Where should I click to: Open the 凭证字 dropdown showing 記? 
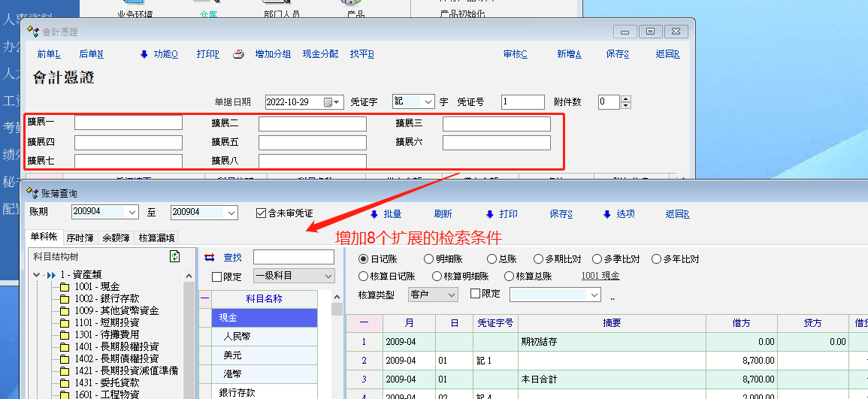428,102
